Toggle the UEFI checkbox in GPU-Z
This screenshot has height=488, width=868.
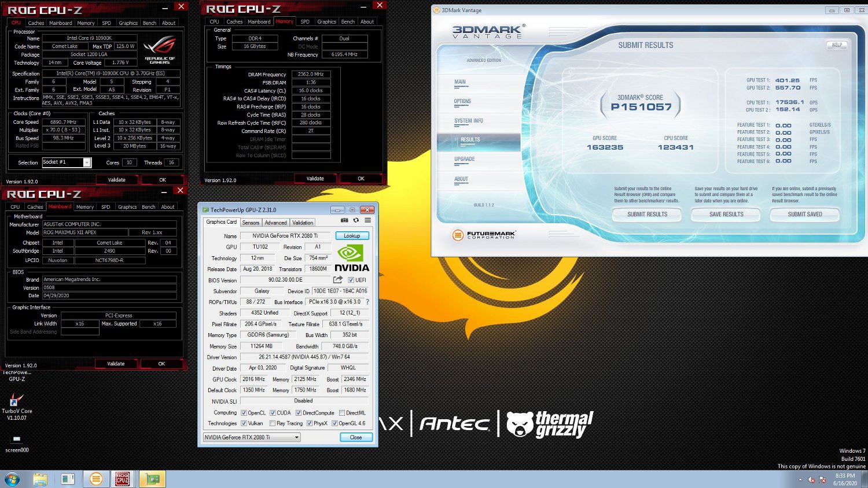pos(351,280)
